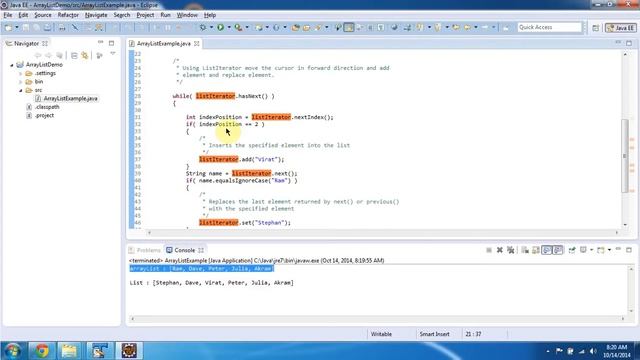Click the volume speaker tray icon

point(593,351)
